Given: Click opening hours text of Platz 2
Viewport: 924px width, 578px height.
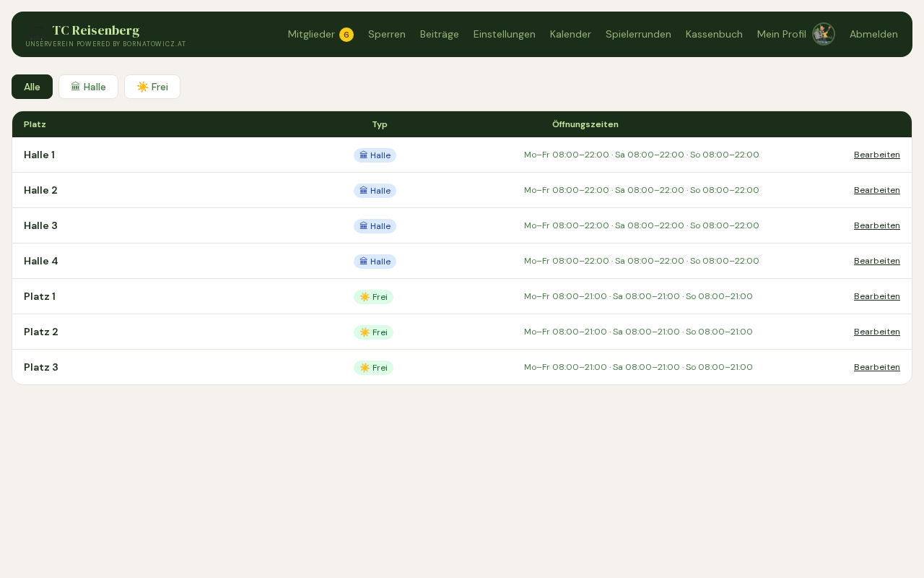Looking at the screenshot, I should pyautogui.click(x=638, y=332).
